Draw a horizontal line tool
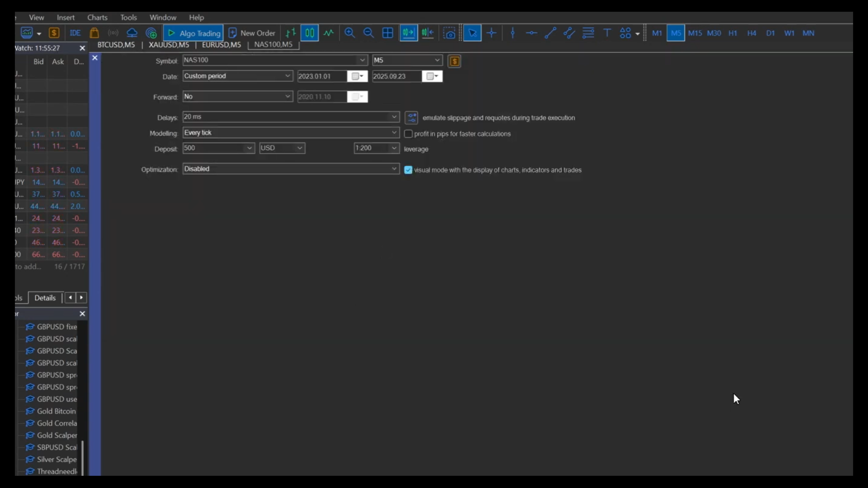 pos(532,33)
